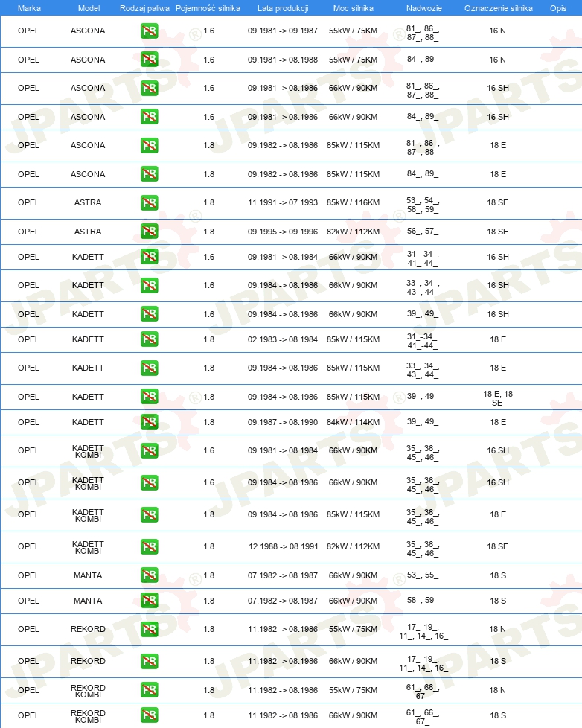The image size is (582, 728).
Task: Click fuel icon for REKORD KOMBI 66kW / 90KM row
Action: pos(149,715)
